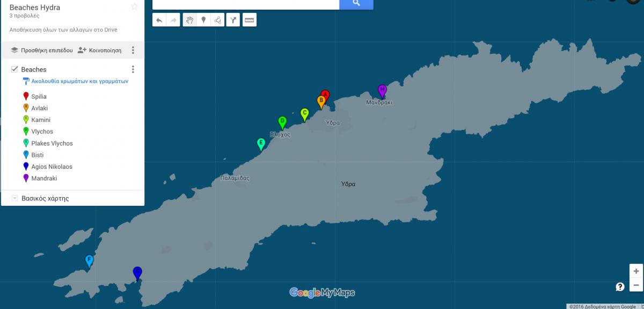Pick the measure distance ruler tool
This screenshot has width=644, height=309.
point(249,20)
